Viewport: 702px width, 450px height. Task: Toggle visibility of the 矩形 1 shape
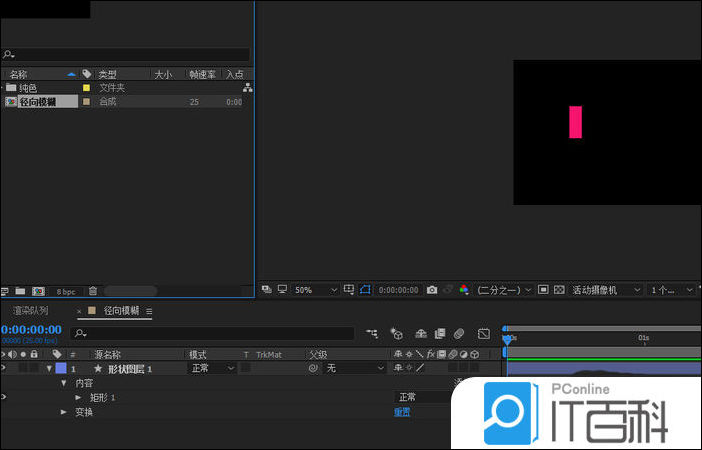(4, 397)
